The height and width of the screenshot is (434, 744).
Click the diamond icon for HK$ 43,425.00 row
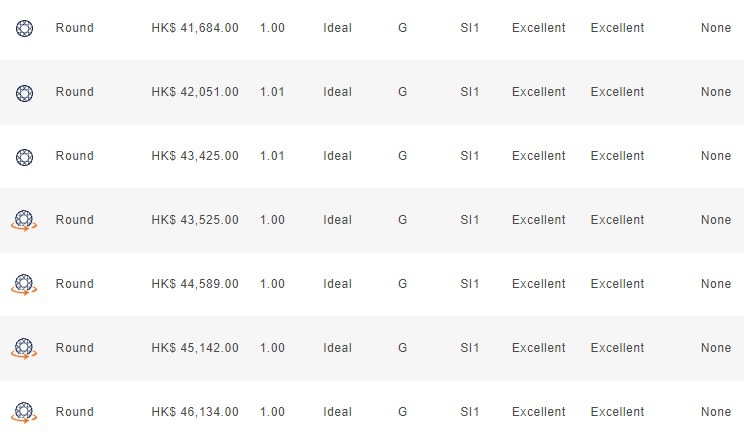tap(24, 157)
